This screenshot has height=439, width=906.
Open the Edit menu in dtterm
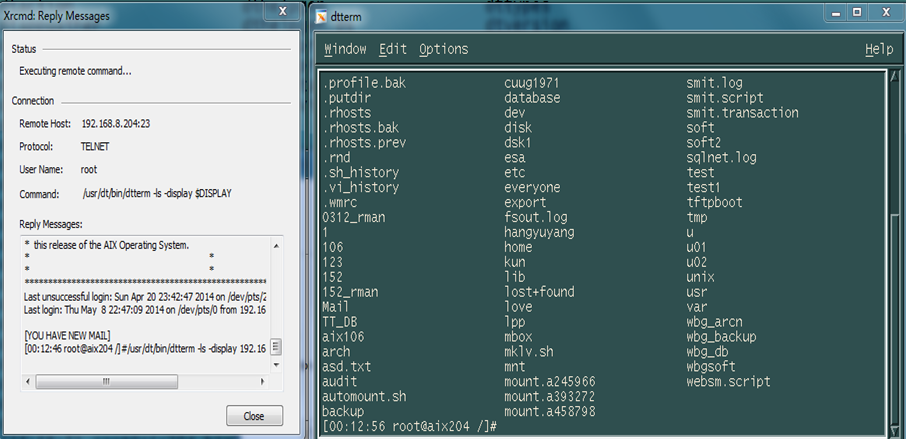393,49
